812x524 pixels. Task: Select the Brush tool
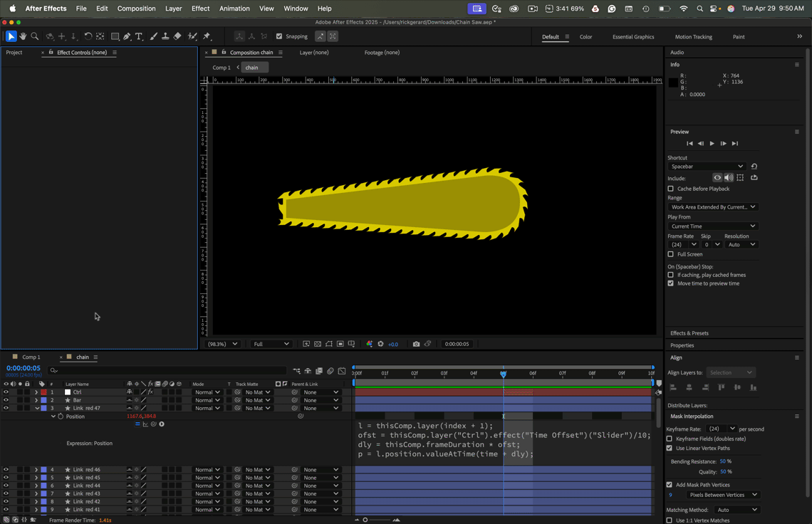click(154, 36)
